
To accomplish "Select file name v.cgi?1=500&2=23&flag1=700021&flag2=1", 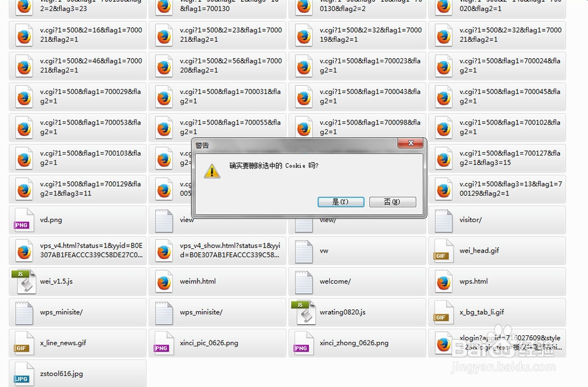I will pyautogui.click(x=230, y=35).
